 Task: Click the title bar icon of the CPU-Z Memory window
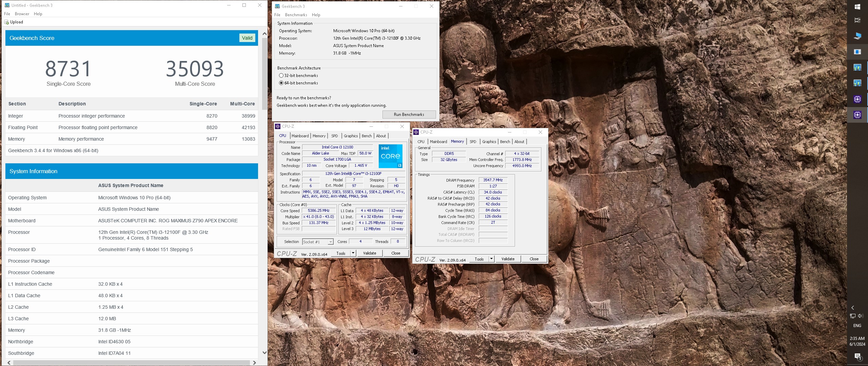416,132
